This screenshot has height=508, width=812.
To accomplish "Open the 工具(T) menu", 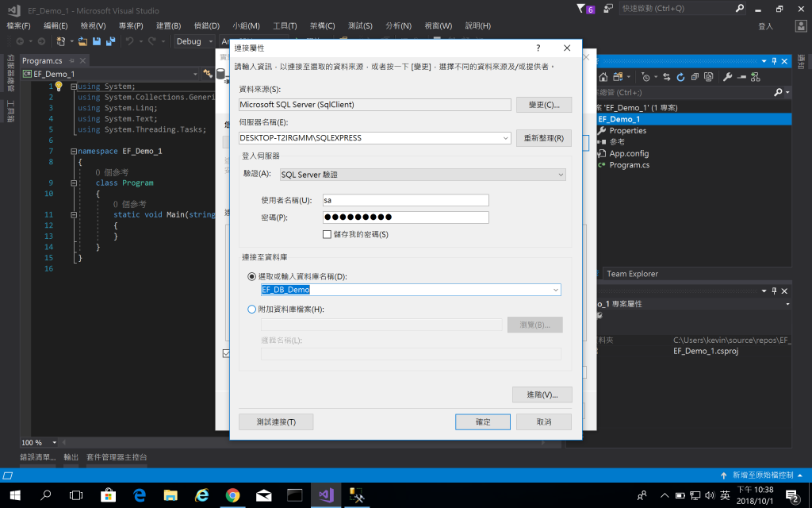I will tap(285, 25).
